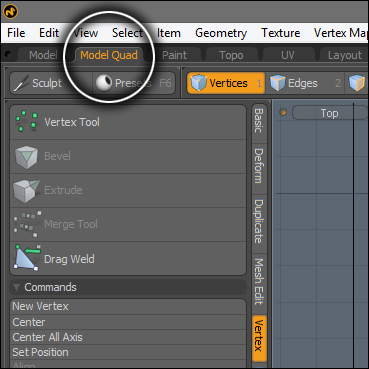Switch to the Topo layout tab
Image resolution: width=369 pixels, height=369 pixels.
coord(231,55)
